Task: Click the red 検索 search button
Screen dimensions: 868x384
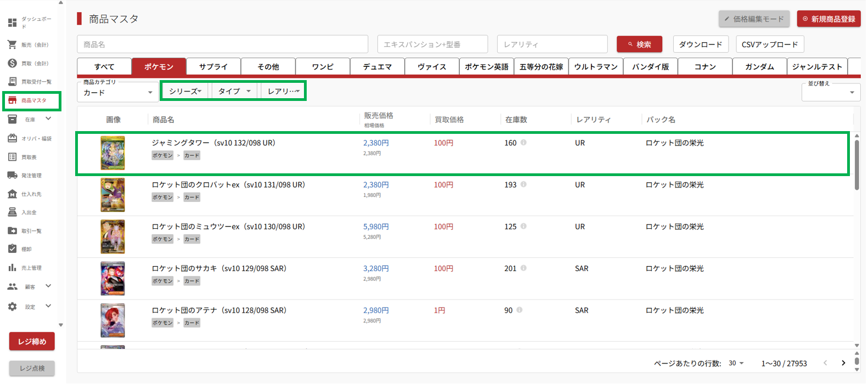Action: coord(639,44)
